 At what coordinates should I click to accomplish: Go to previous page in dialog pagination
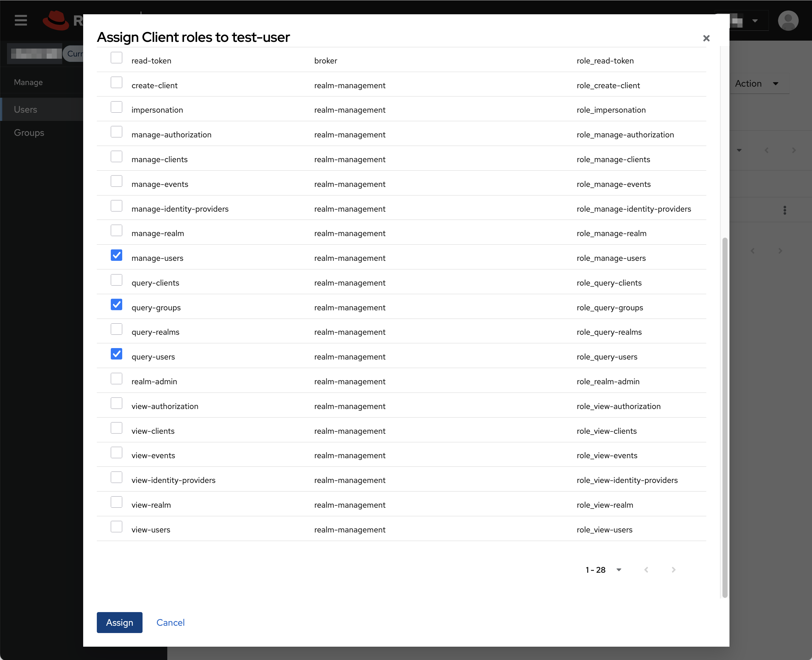[646, 570]
